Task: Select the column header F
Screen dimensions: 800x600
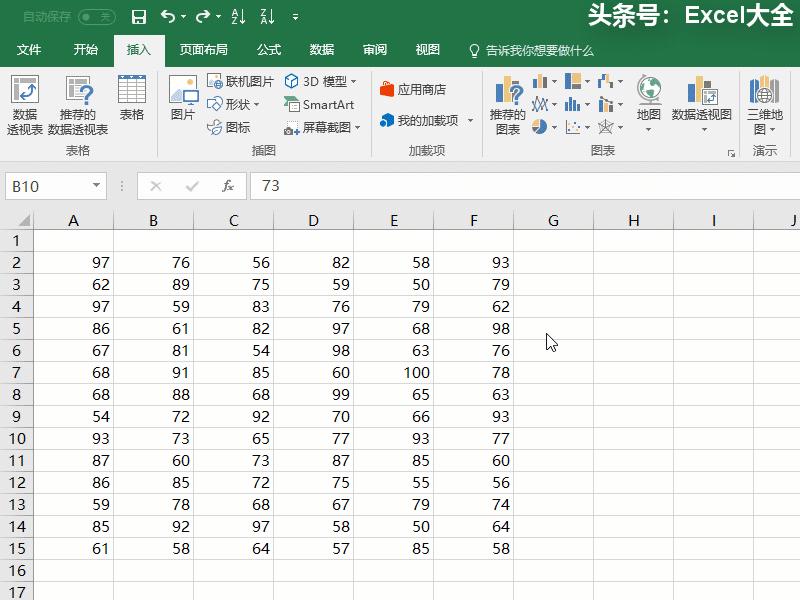Action: [x=474, y=220]
